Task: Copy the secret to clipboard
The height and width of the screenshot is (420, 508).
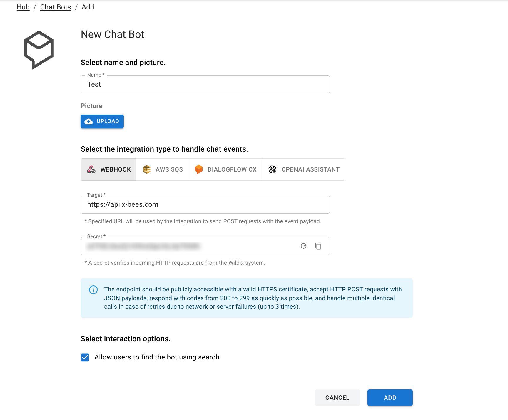Action: (x=318, y=246)
